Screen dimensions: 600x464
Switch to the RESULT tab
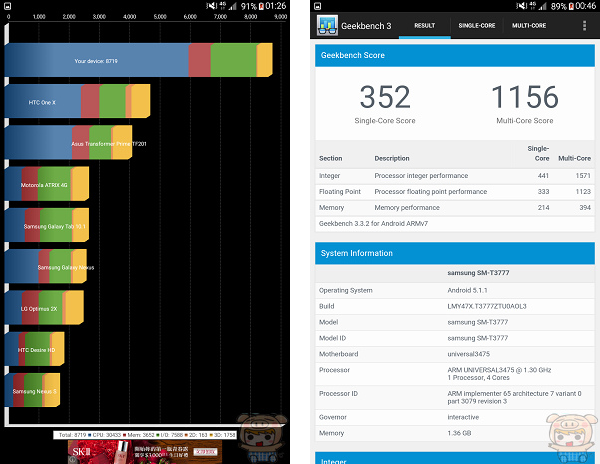click(x=424, y=26)
